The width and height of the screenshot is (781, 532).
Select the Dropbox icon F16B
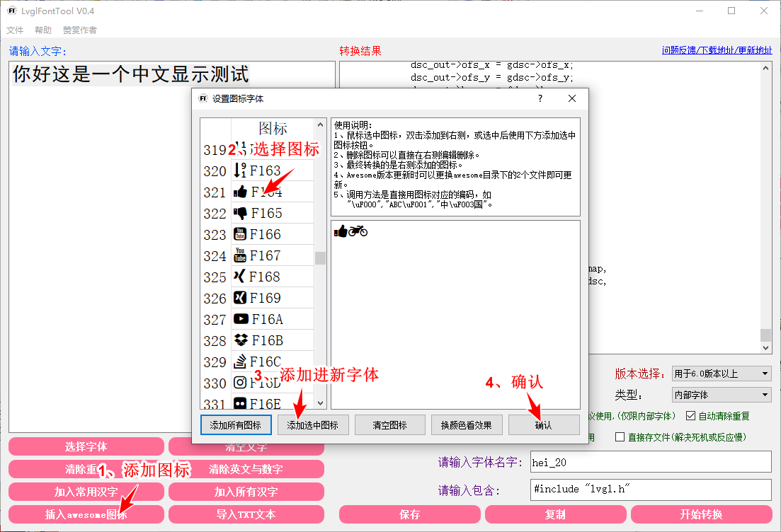(272, 340)
